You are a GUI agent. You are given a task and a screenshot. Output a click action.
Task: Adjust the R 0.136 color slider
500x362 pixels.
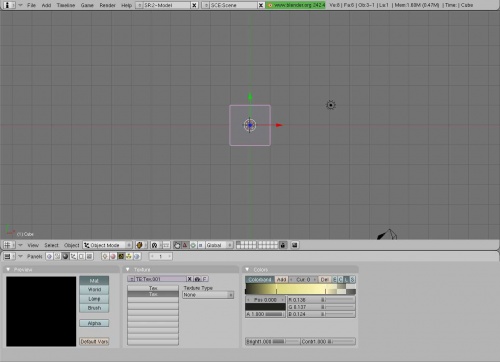pos(321,300)
